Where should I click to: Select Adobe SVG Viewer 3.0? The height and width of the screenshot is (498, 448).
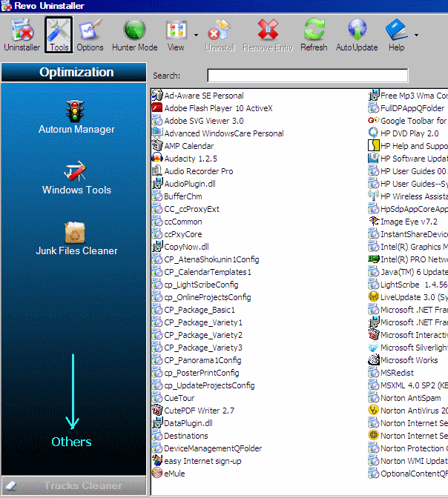click(198, 121)
